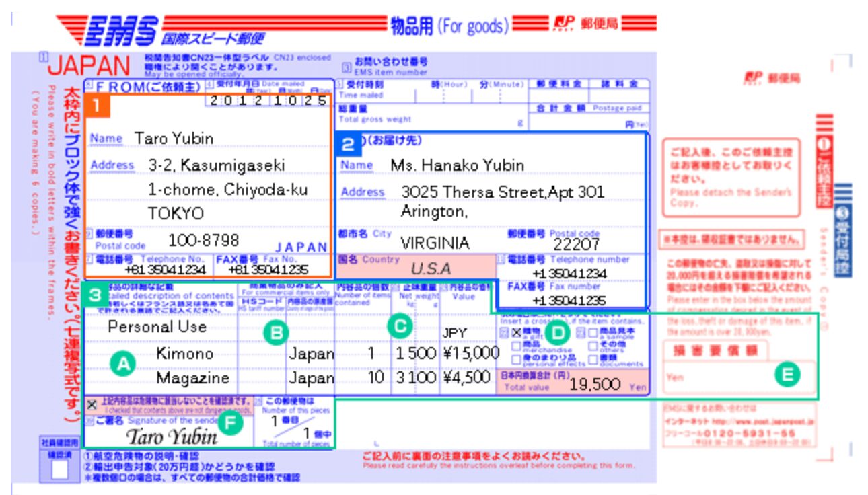Click the staff confirmation (確認済) box
Screen dimensions: 868x495
point(59,469)
